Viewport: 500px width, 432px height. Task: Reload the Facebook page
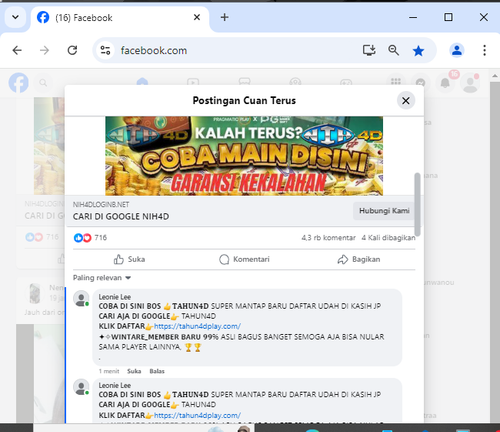72,50
